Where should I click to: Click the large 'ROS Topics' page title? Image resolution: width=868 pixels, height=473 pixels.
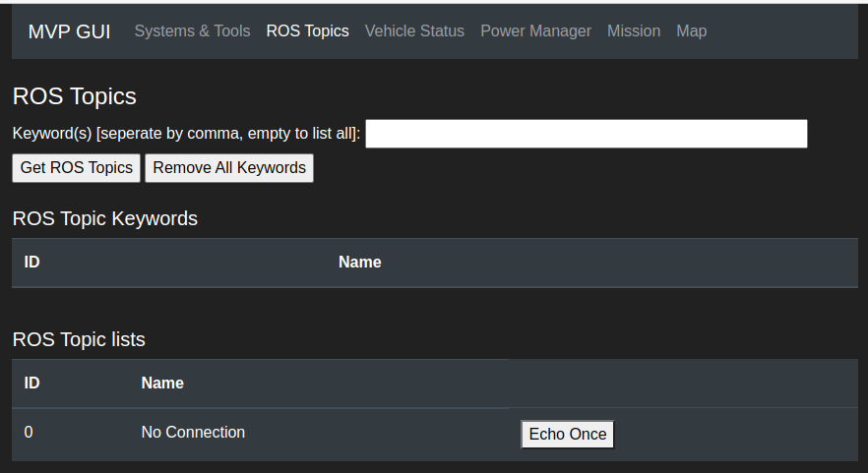click(74, 96)
